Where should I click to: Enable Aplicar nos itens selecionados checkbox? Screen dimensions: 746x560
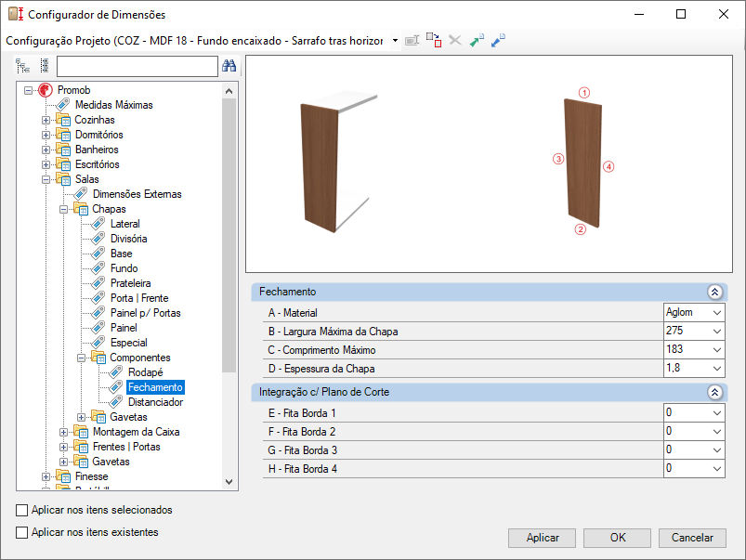tap(22, 510)
